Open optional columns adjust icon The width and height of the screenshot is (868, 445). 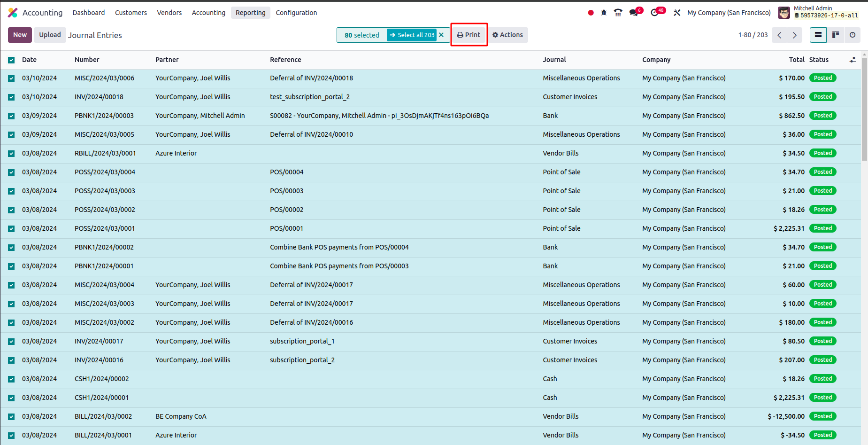pyautogui.click(x=853, y=60)
